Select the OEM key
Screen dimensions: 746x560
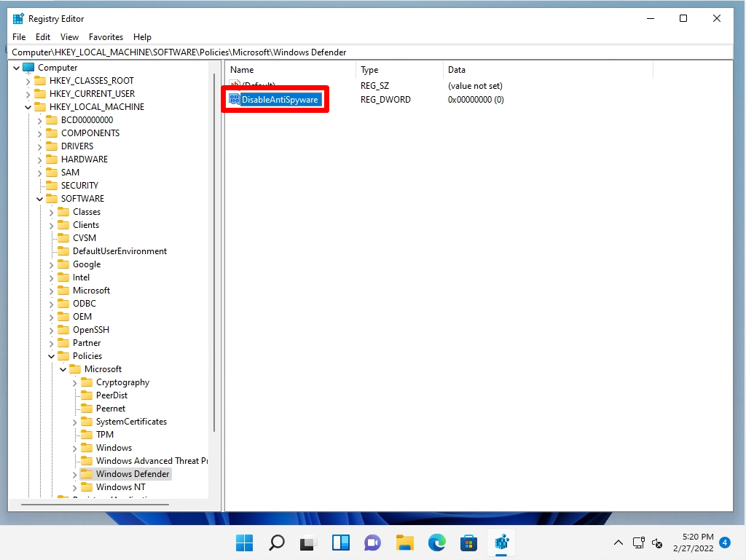(x=82, y=317)
